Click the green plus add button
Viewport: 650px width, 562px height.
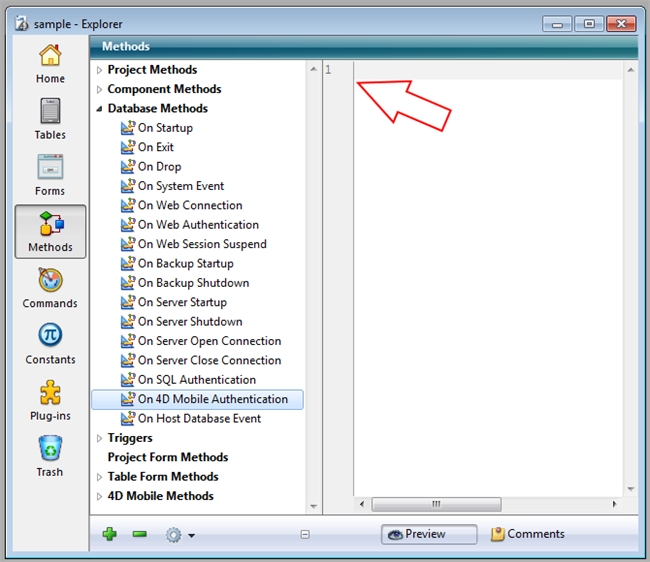(x=110, y=535)
